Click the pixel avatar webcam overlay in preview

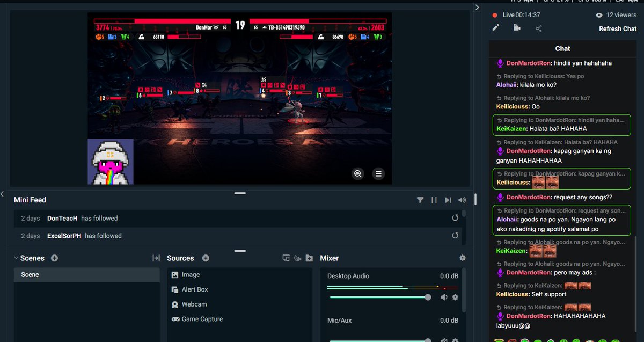click(111, 162)
